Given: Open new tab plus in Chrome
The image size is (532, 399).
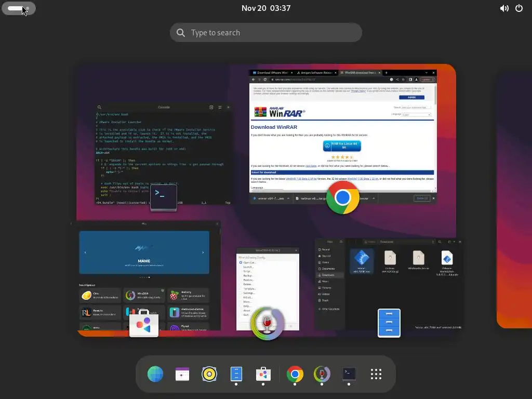Looking at the screenshot, I should coord(386,73).
